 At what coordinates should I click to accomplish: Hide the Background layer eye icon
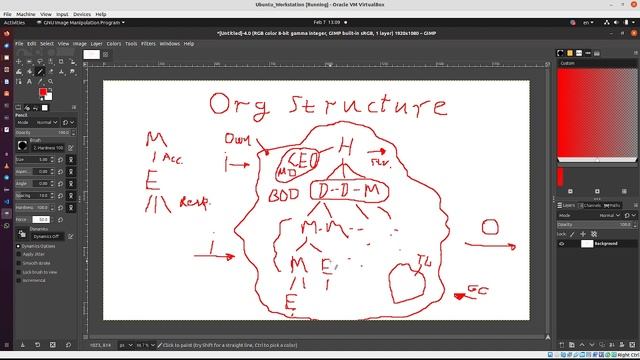coord(562,244)
